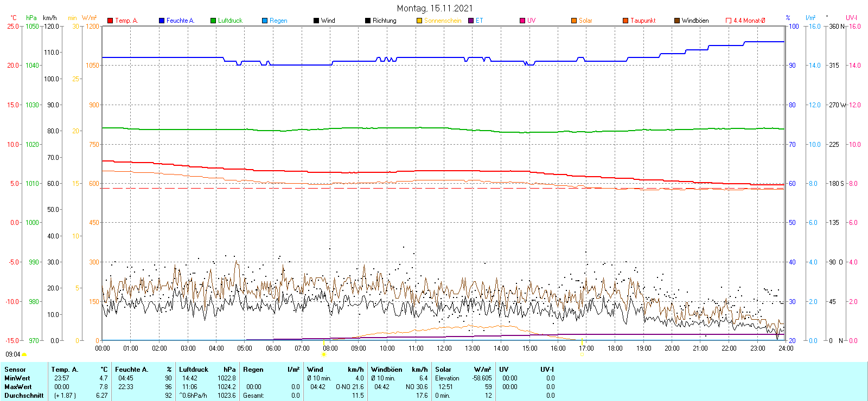Click the '24:00' time axis label
Screen dimensions: 868x401
[x=786, y=348]
